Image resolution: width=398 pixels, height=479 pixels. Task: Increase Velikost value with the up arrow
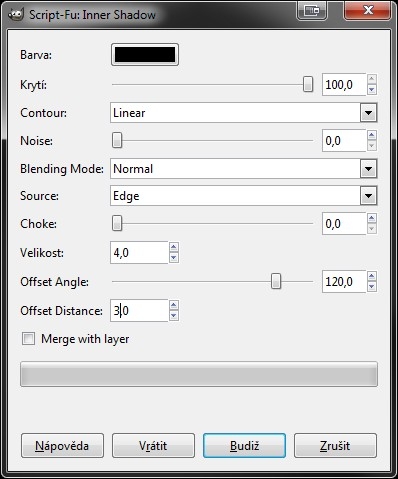coord(174,247)
